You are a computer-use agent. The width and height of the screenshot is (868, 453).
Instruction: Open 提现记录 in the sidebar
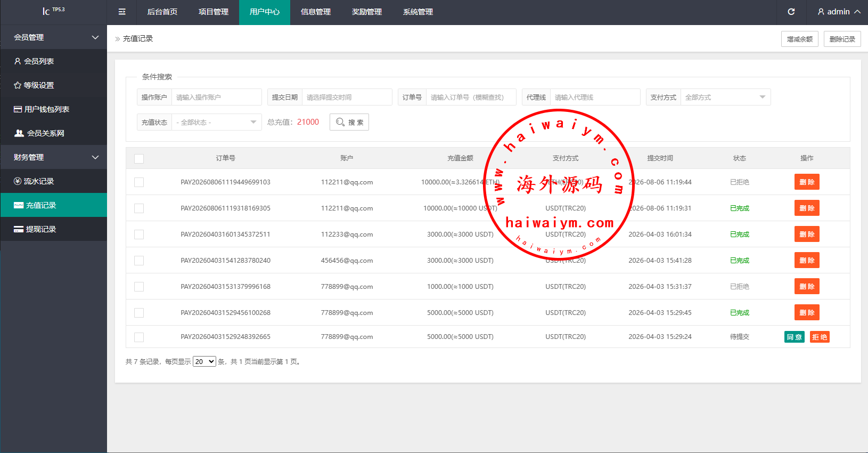coord(53,229)
